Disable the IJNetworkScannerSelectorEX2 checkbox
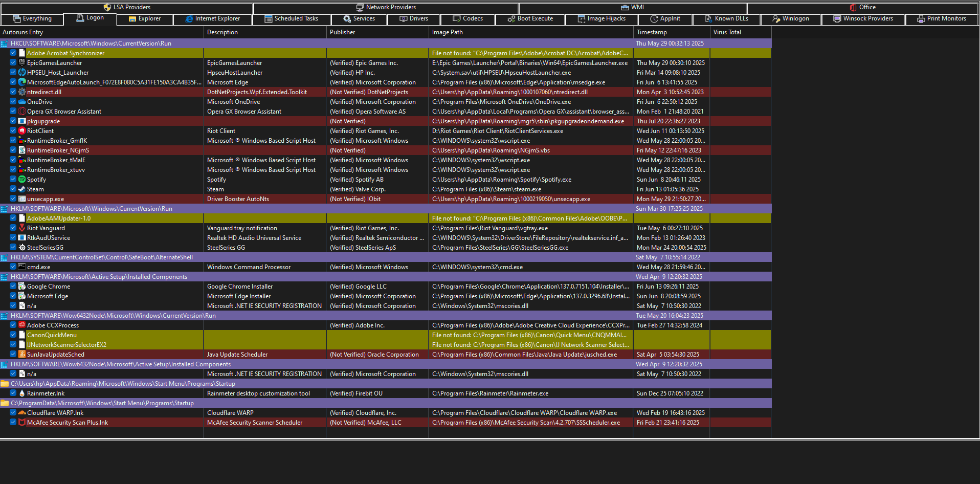Screen dimensions: 980x484 tap(13, 344)
